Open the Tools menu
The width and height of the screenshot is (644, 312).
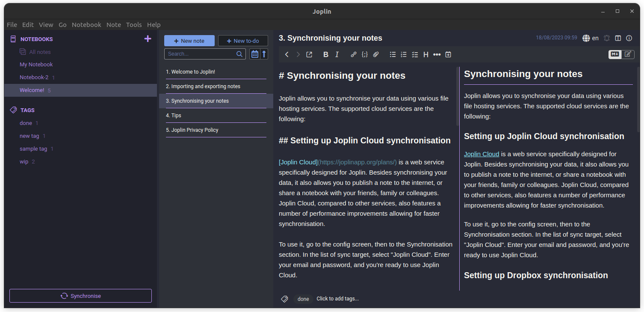pos(134,25)
